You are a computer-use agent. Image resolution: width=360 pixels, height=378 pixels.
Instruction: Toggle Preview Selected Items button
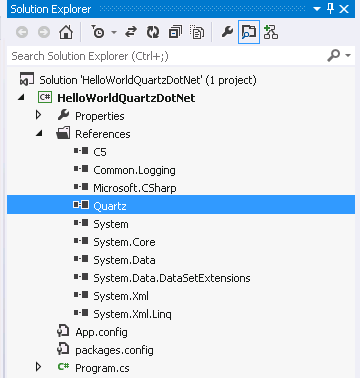pyautogui.click(x=249, y=32)
